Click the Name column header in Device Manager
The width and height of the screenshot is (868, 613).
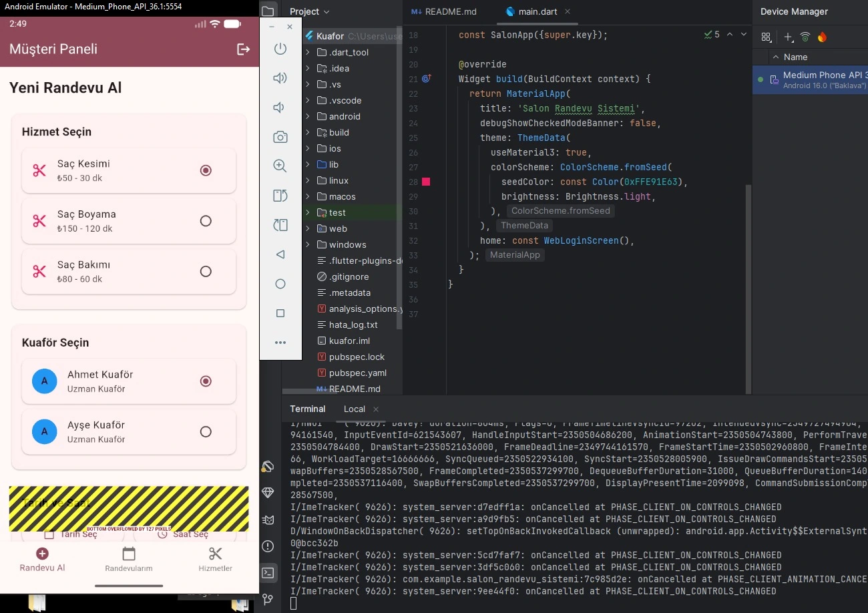tap(795, 57)
